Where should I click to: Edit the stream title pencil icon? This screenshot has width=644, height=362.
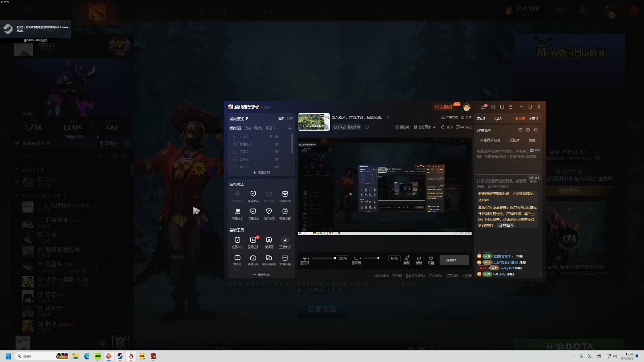click(389, 117)
